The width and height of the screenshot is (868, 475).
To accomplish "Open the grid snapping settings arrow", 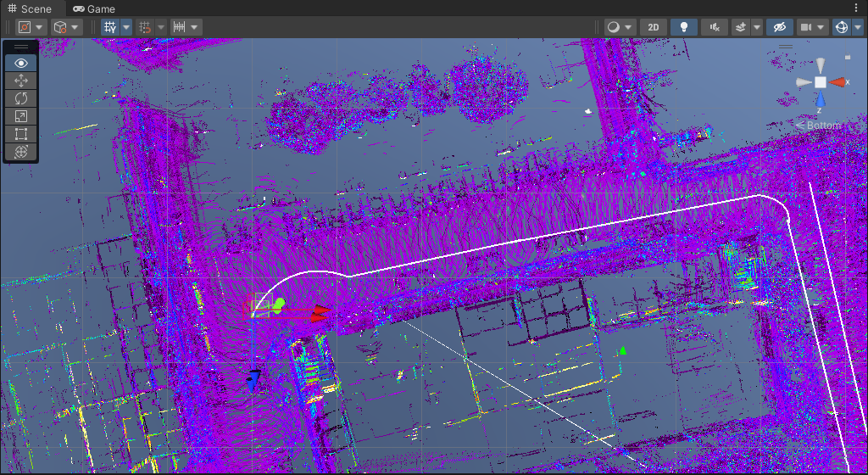I will [x=160, y=27].
